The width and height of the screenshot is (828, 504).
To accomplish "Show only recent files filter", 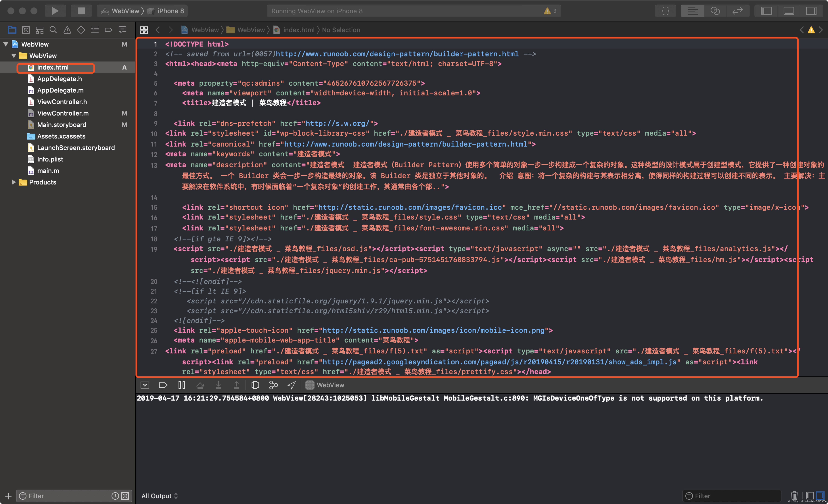I will pos(115,496).
